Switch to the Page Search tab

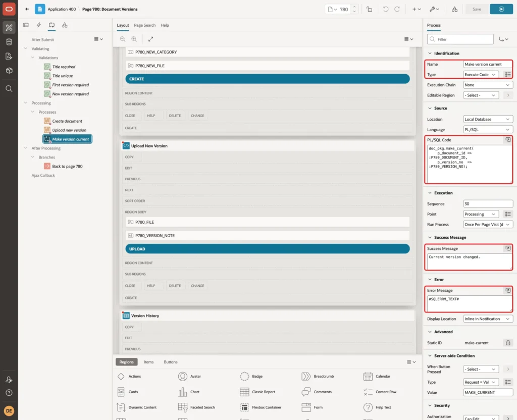pyautogui.click(x=144, y=25)
